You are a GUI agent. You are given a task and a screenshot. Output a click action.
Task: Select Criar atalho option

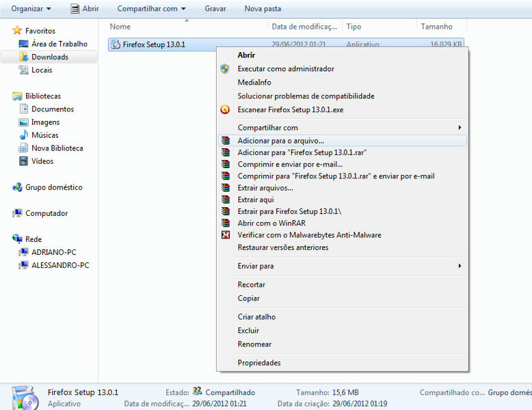[x=343, y=317]
